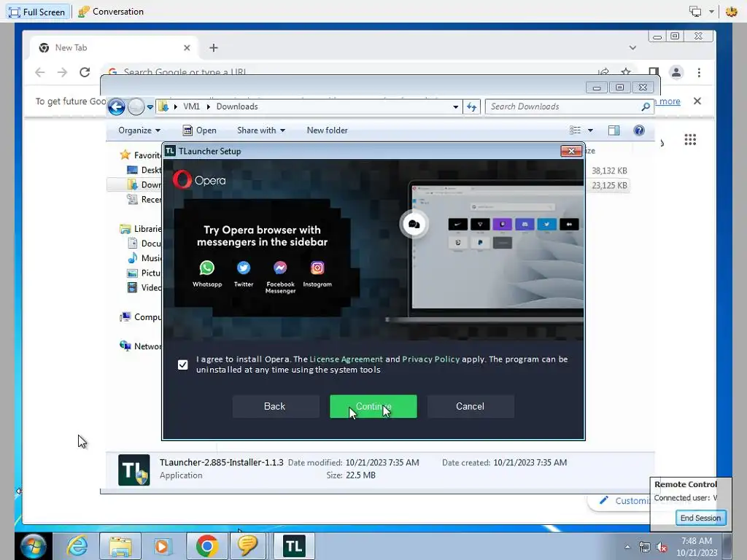Click the green Continue button
Image resolution: width=747 pixels, height=560 pixels.
(x=373, y=406)
